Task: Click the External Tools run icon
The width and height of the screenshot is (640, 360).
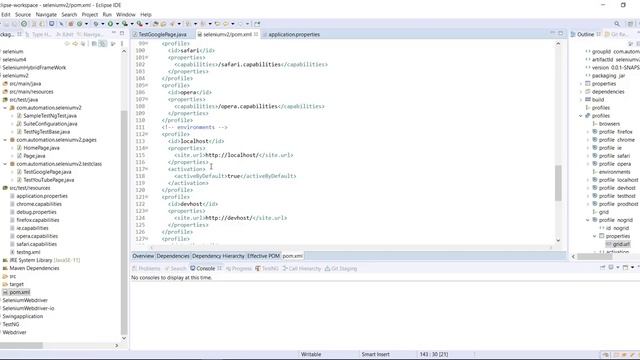Action: 140,24
